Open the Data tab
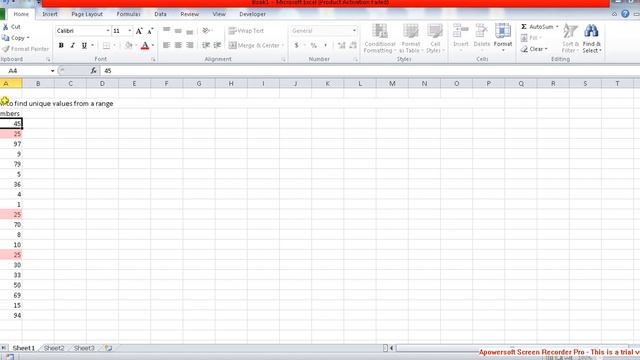This screenshot has width=640, height=360. point(160,14)
